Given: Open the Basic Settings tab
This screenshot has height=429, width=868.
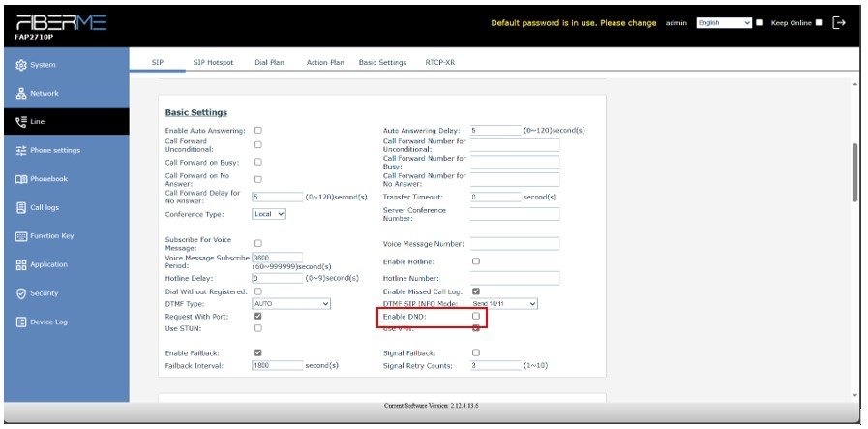Looking at the screenshot, I should point(382,63).
